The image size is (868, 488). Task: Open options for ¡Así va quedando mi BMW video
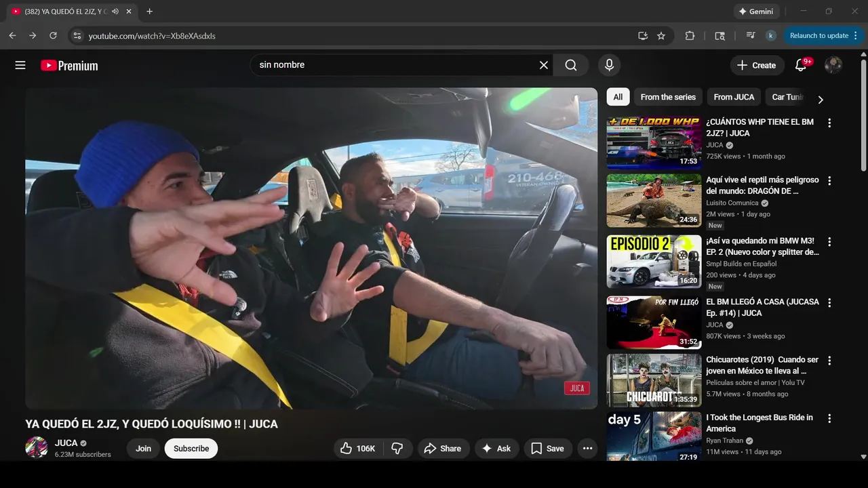[x=829, y=242]
